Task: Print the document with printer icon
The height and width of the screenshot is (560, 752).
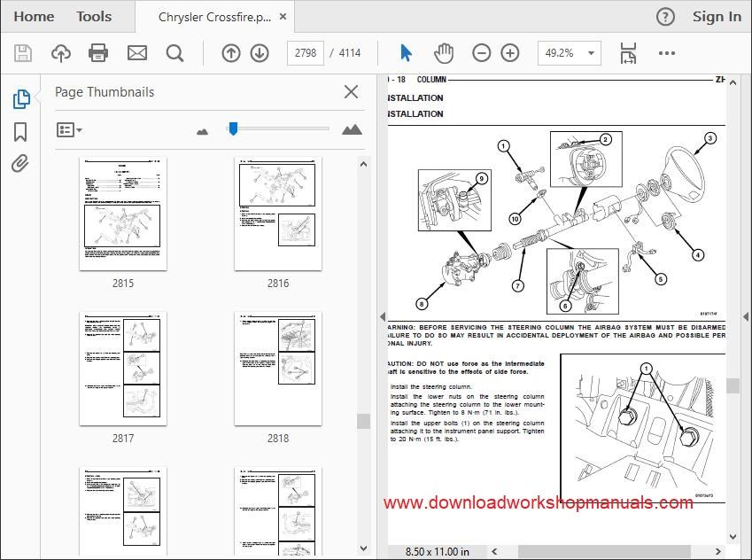Action: pyautogui.click(x=98, y=53)
